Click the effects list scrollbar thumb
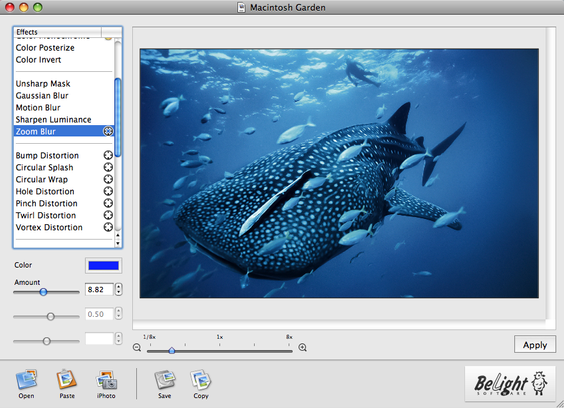 point(118,117)
